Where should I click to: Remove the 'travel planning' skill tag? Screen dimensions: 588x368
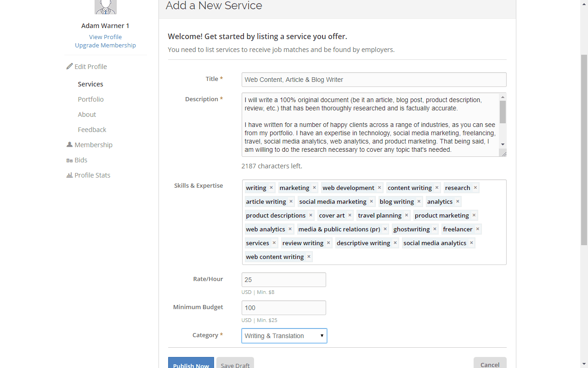[407, 215]
